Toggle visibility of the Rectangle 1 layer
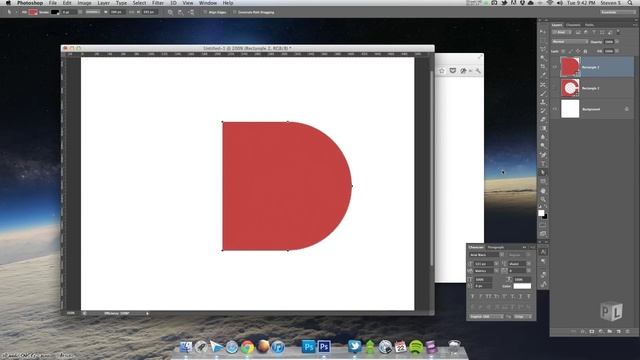The image size is (640, 360). (555, 88)
